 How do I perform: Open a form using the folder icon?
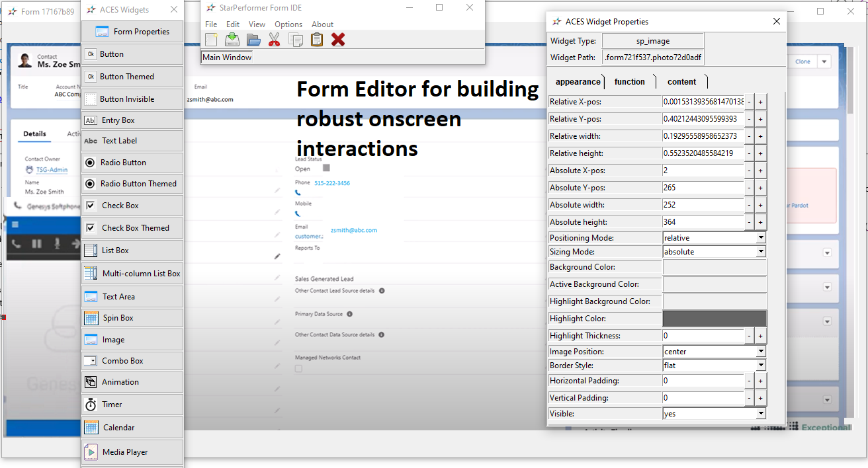tap(253, 40)
